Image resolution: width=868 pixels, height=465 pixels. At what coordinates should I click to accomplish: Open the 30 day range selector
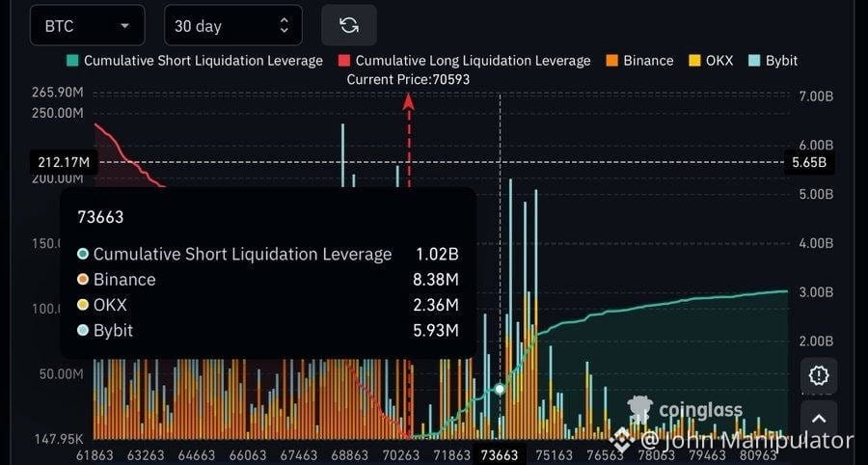(233, 25)
